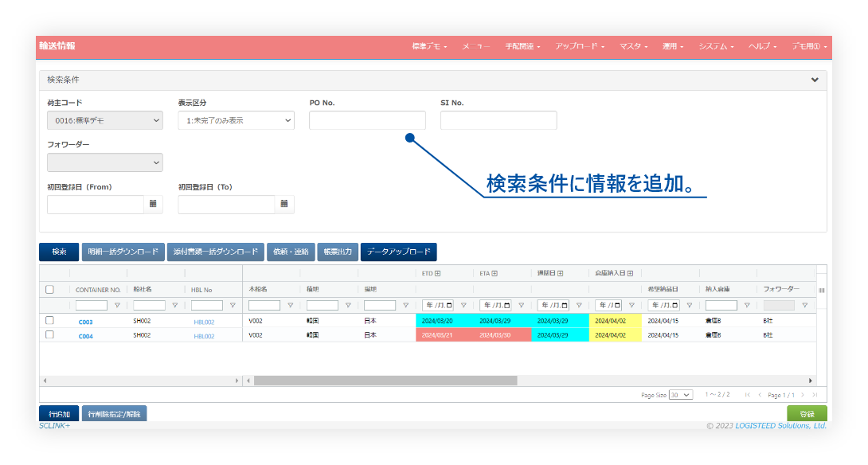Open container link C003

pyautogui.click(x=86, y=322)
